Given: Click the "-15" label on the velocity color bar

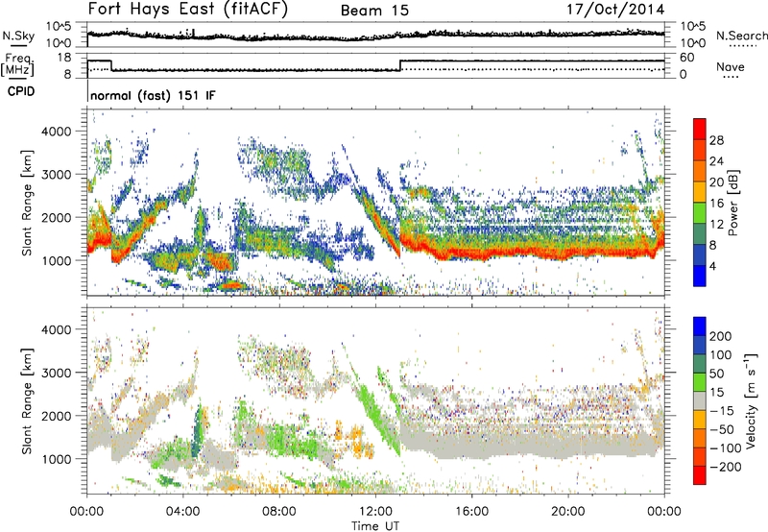Looking at the screenshot, I should (x=722, y=411).
